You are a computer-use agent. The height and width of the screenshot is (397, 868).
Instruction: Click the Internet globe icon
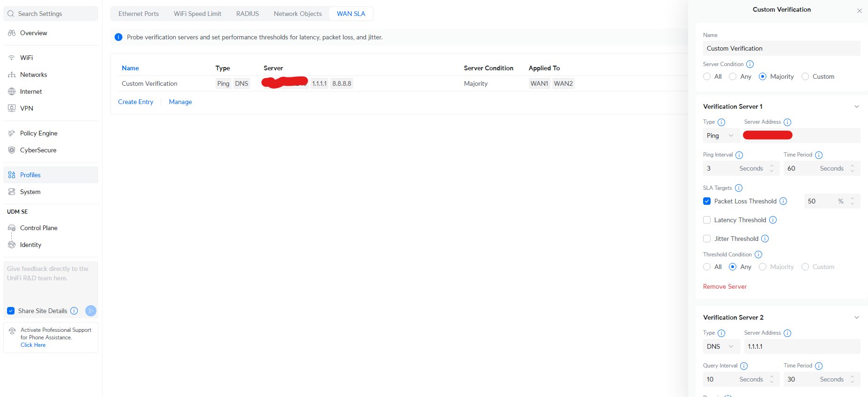pos(12,91)
